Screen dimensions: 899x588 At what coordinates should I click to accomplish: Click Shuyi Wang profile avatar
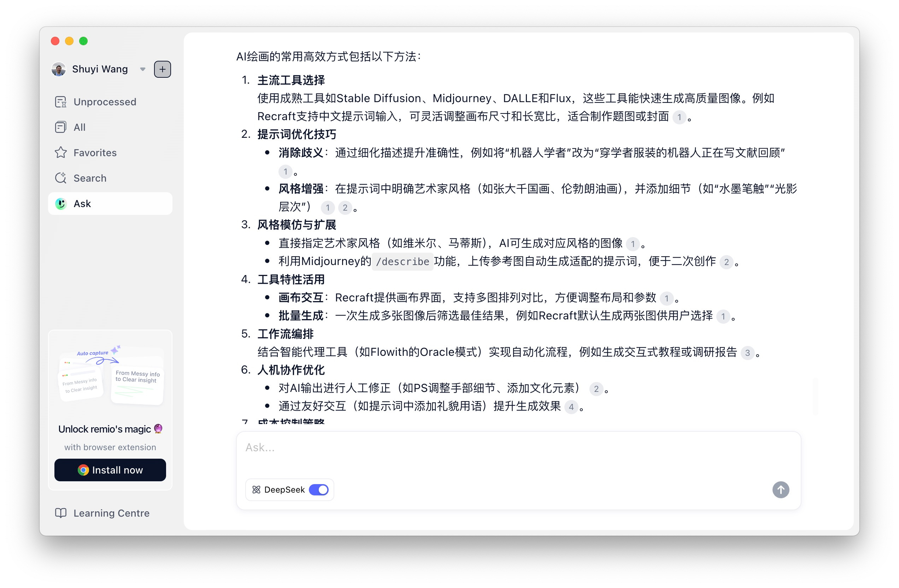[x=59, y=69]
